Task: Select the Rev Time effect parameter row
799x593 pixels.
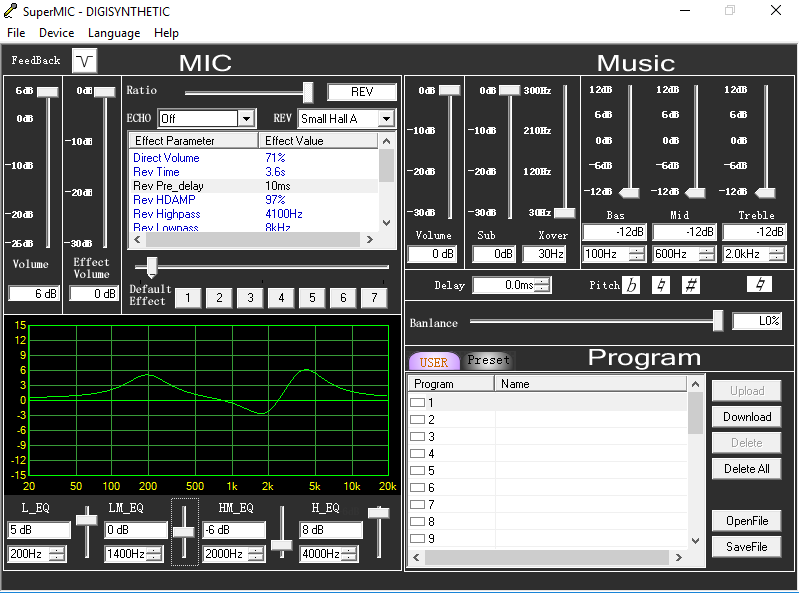Action: [156, 172]
